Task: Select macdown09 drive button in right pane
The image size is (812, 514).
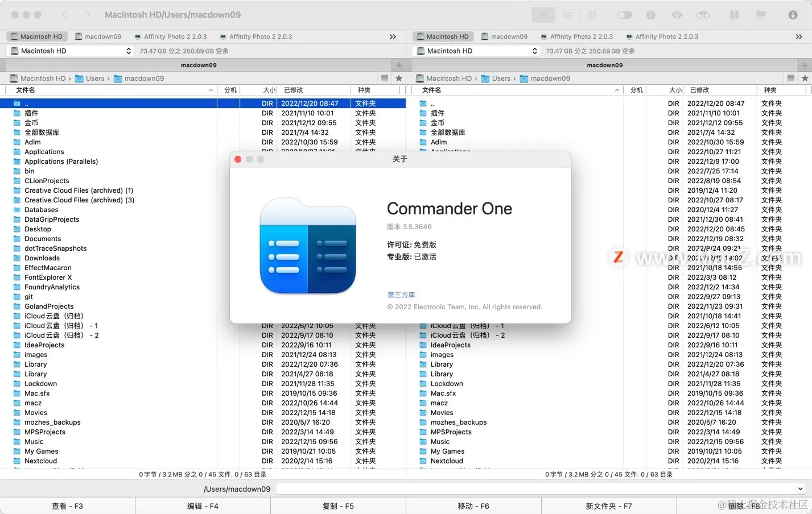Action: coord(504,36)
